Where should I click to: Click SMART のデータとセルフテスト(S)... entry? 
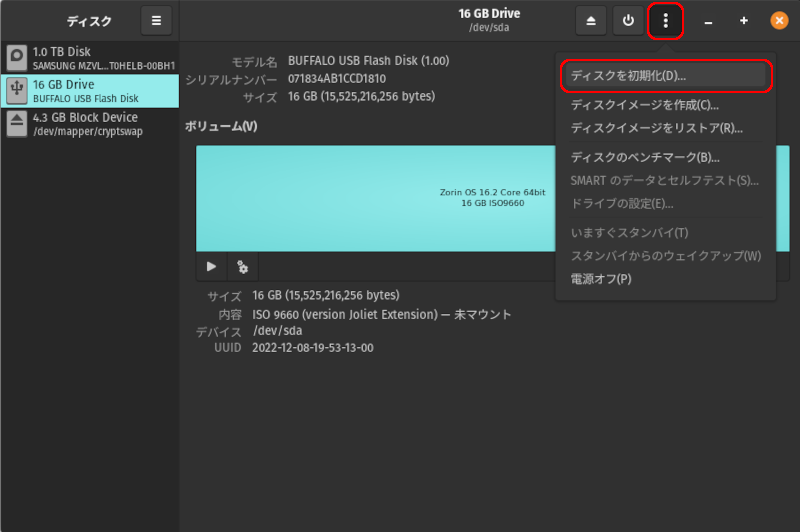(x=666, y=181)
